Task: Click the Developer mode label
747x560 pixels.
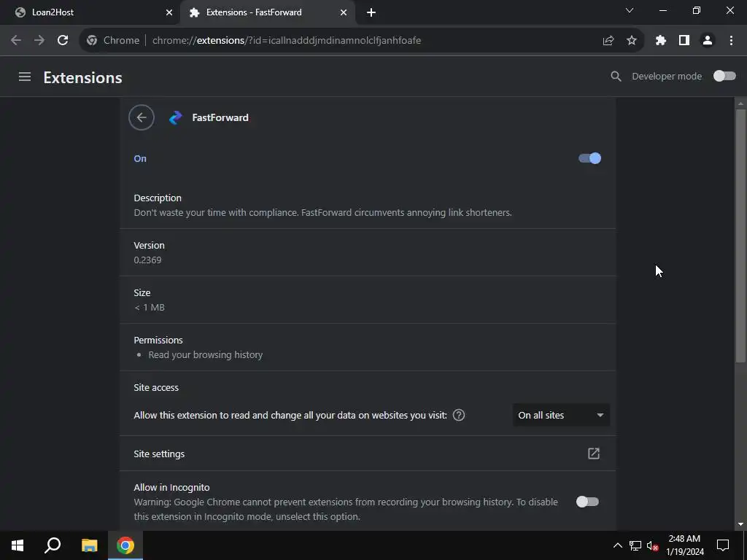Action: (x=667, y=76)
